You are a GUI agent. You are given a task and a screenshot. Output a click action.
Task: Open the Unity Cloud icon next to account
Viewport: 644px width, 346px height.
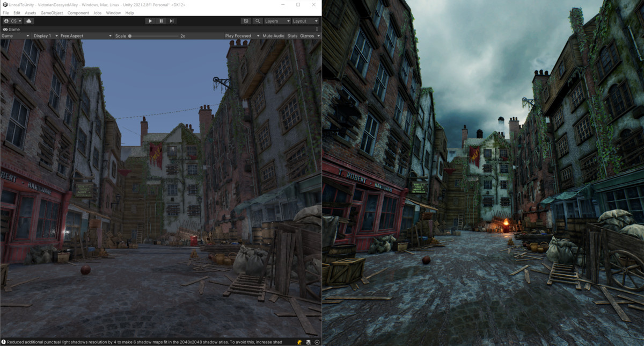(28, 21)
